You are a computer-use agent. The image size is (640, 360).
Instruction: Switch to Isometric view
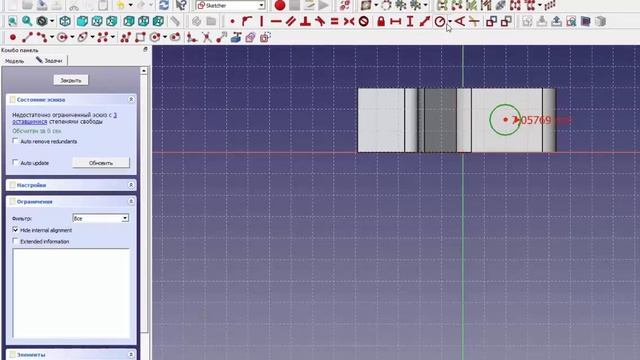(x=65, y=21)
